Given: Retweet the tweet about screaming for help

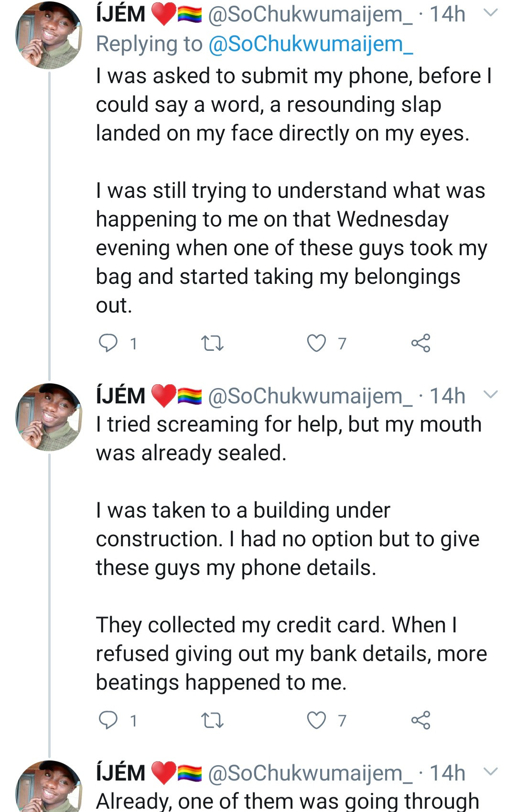Looking at the screenshot, I should click(x=212, y=720).
